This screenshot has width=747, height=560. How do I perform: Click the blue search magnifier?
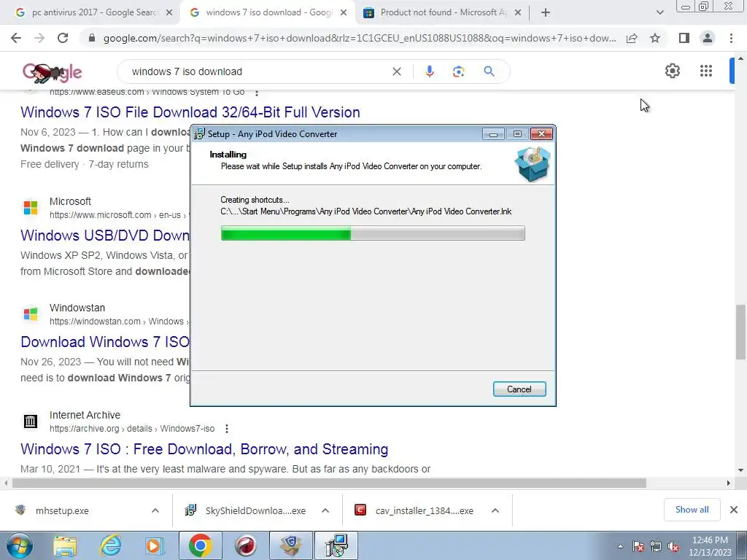tap(489, 71)
